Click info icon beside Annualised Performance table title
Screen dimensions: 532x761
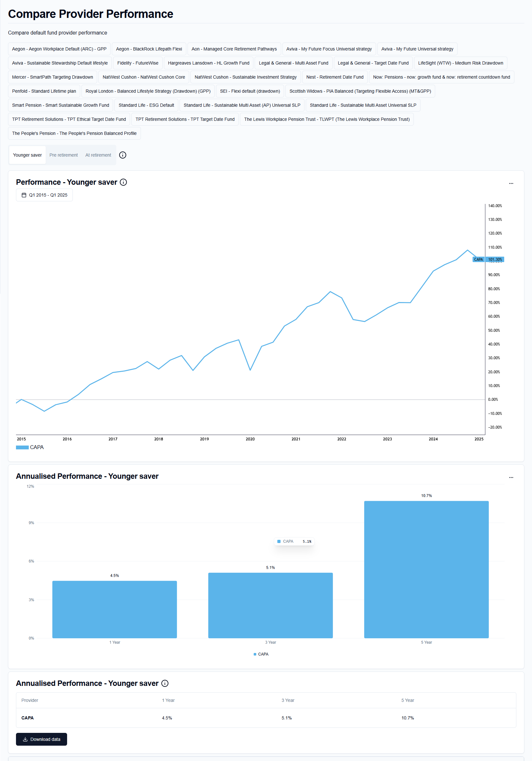click(x=165, y=683)
